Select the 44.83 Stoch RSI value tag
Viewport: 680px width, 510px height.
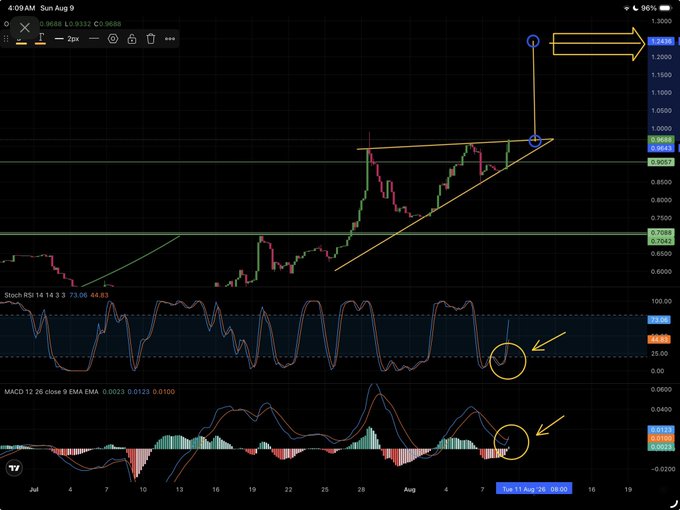coord(660,340)
